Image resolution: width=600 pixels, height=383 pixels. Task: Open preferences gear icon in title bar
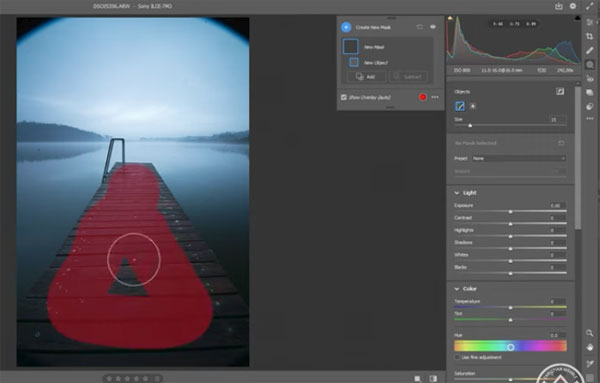click(x=573, y=6)
